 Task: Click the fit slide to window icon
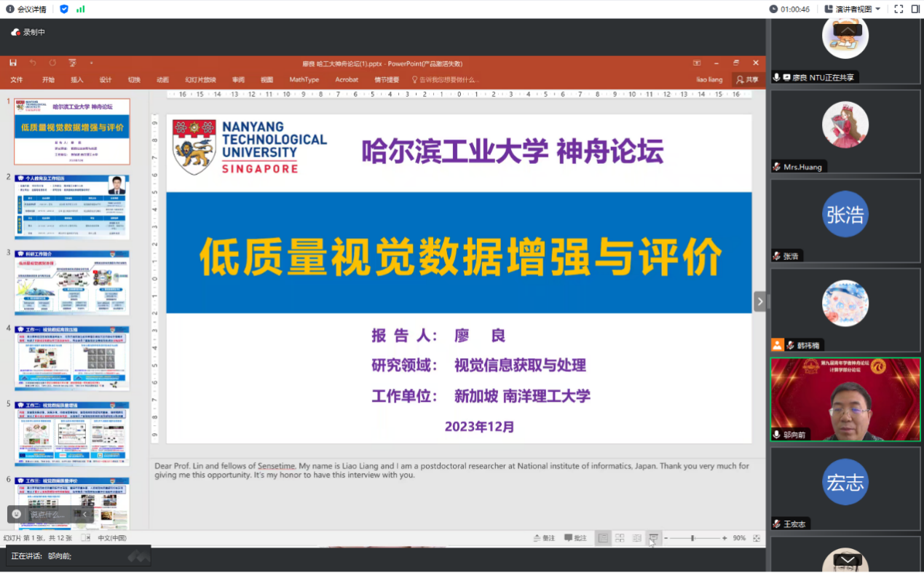pos(757,538)
